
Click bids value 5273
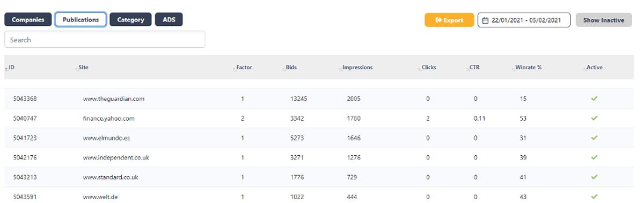coord(297,138)
